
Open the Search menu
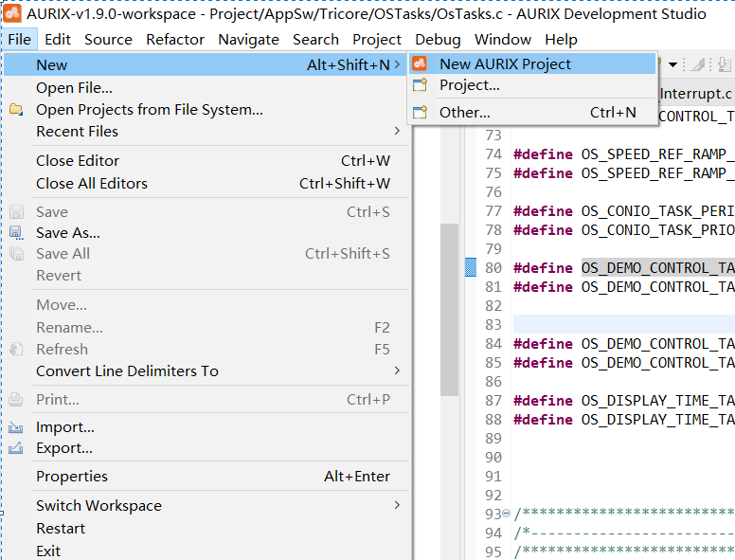(x=316, y=40)
